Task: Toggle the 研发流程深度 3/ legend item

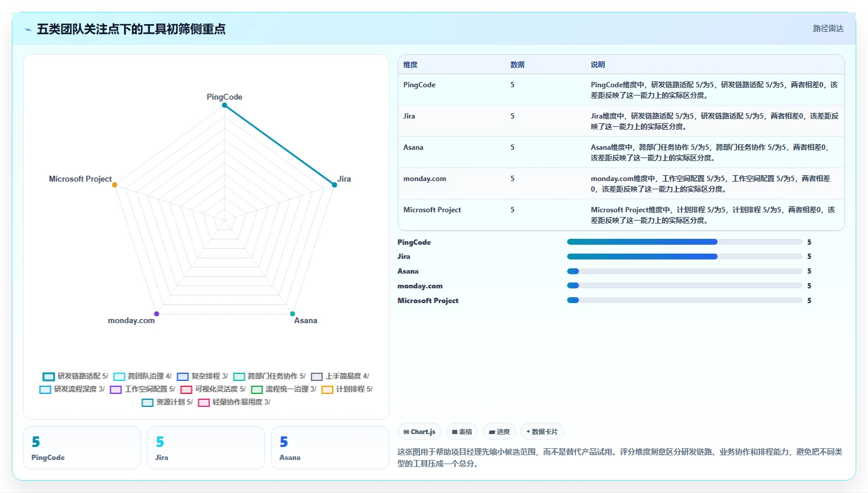Action: pyautogui.click(x=72, y=389)
